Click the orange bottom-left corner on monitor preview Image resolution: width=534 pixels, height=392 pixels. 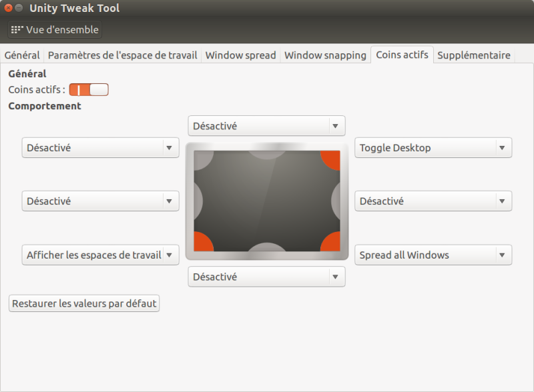click(x=203, y=242)
